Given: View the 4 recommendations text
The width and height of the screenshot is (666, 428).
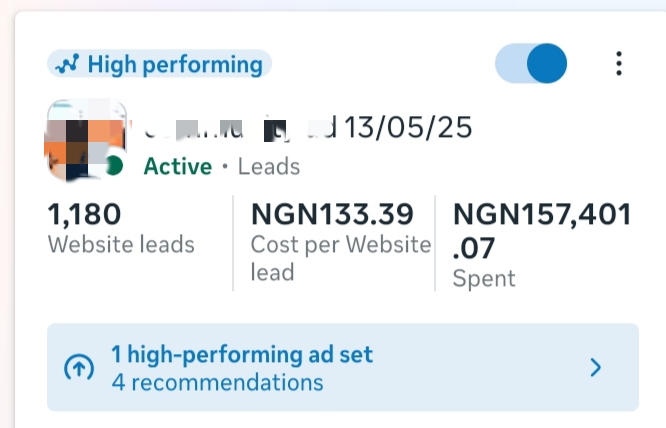Looking at the screenshot, I should (x=217, y=382).
